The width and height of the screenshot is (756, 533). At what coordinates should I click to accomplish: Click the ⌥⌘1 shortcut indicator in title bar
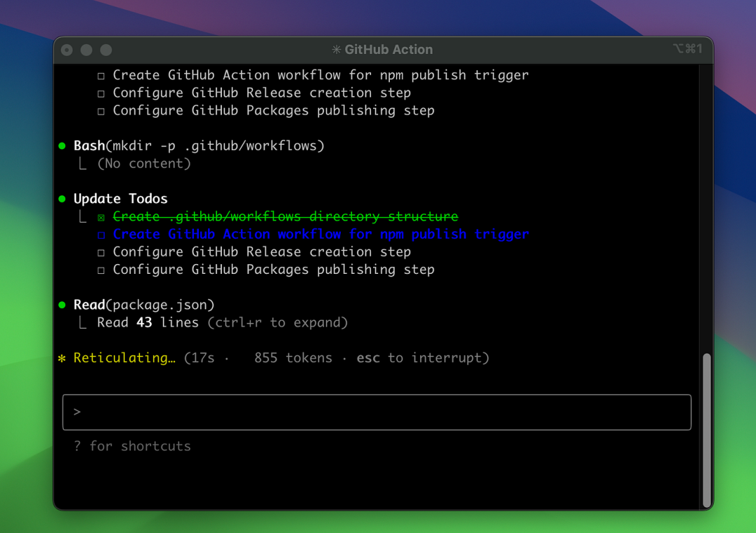687,49
